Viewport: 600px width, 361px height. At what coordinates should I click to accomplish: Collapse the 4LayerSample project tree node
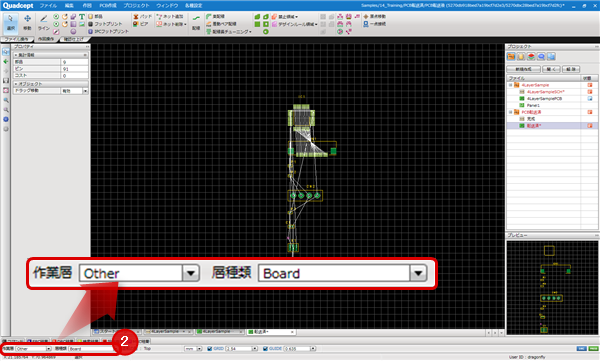pos(510,85)
